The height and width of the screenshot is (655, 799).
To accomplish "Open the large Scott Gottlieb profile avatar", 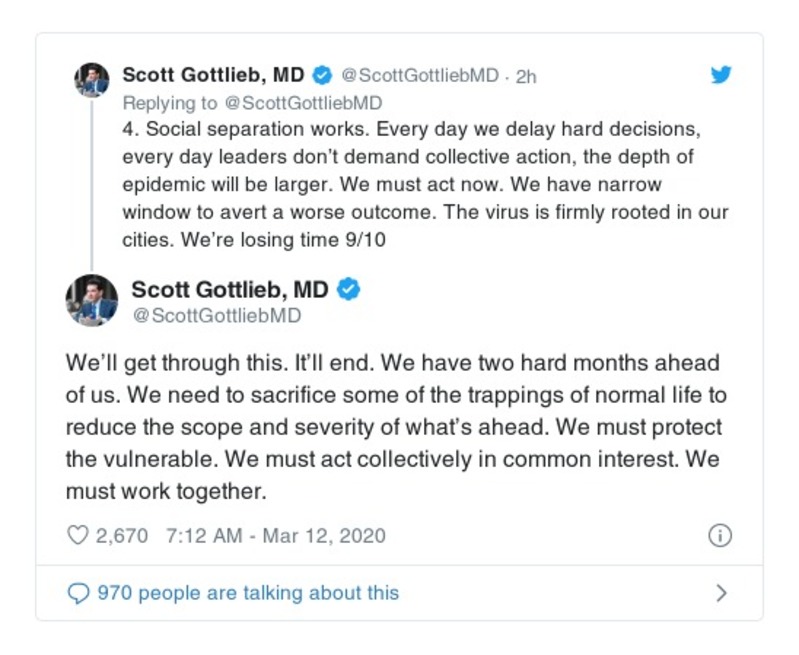I will pos(92,299).
